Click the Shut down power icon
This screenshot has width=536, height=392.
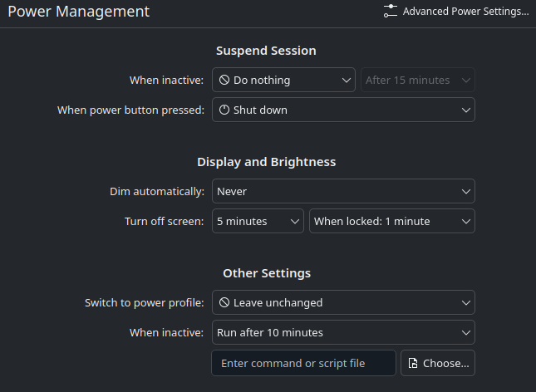pyautogui.click(x=224, y=110)
